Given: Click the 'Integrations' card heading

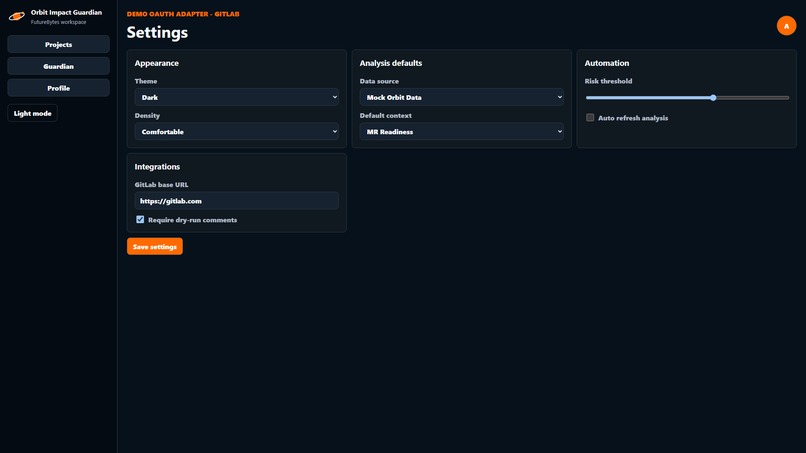Looking at the screenshot, I should coord(157,167).
